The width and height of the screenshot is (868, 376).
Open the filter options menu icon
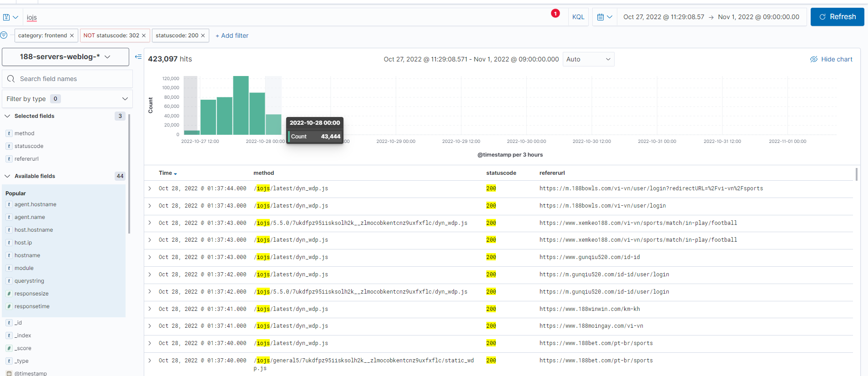pyautogui.click(x=4, y=35)
